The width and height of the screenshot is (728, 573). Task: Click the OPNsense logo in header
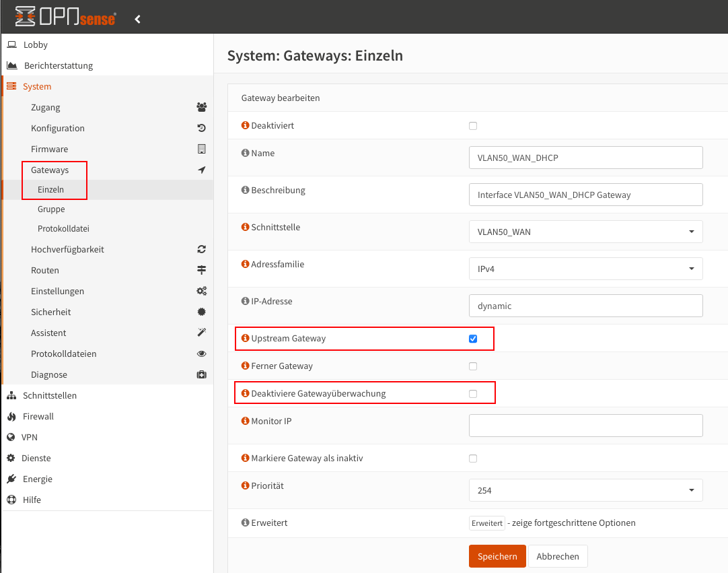pos(65,18)
